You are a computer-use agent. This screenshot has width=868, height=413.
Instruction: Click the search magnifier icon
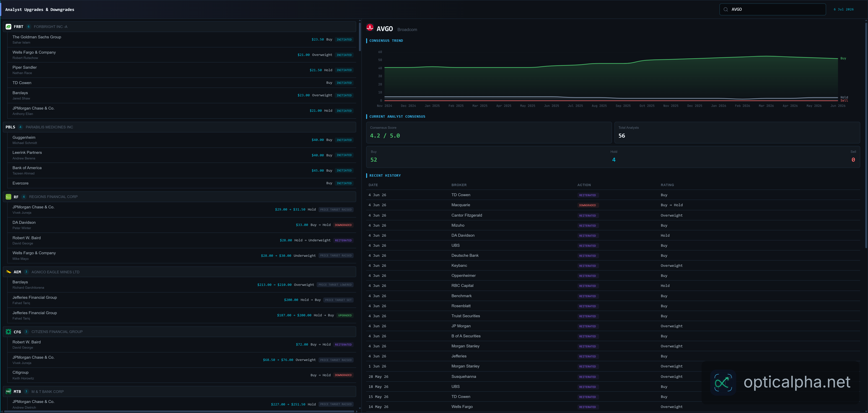726,9
